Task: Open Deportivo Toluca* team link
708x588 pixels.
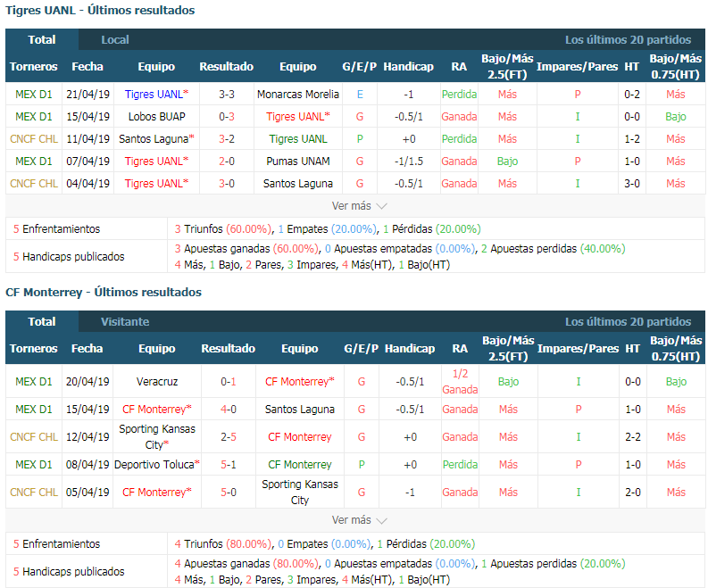Action: click(x=157, y=464)
